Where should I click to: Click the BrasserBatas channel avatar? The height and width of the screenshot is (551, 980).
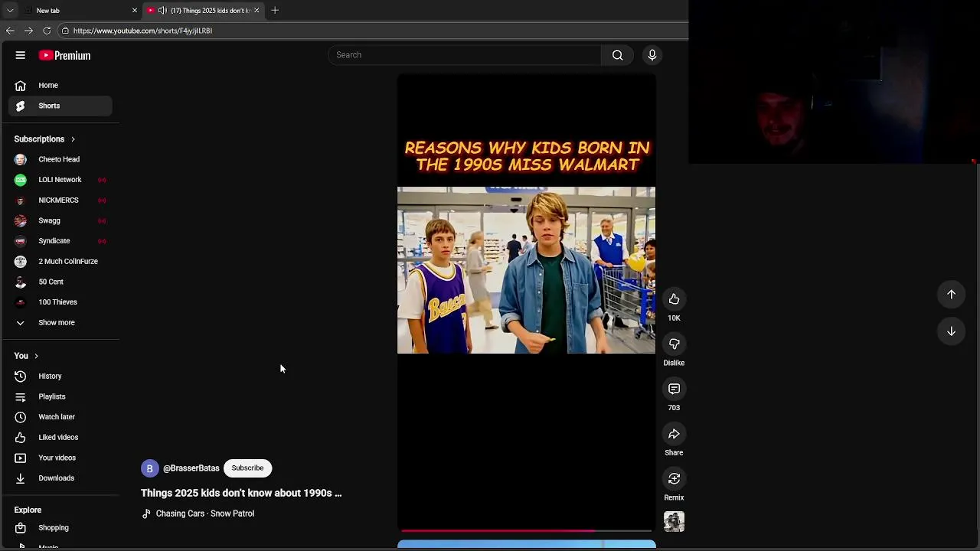coord(149,468)
